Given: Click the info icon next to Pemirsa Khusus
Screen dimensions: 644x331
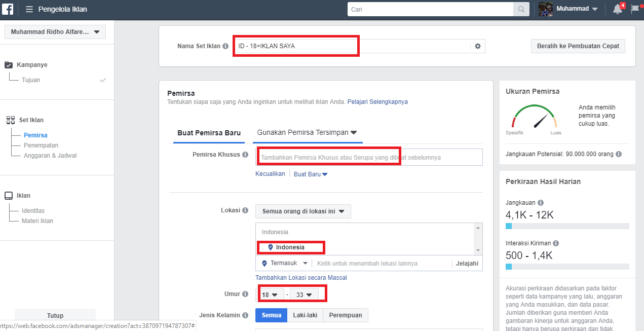Looking at the screenshot, I should pyautogui.click(x=245, y=155).
